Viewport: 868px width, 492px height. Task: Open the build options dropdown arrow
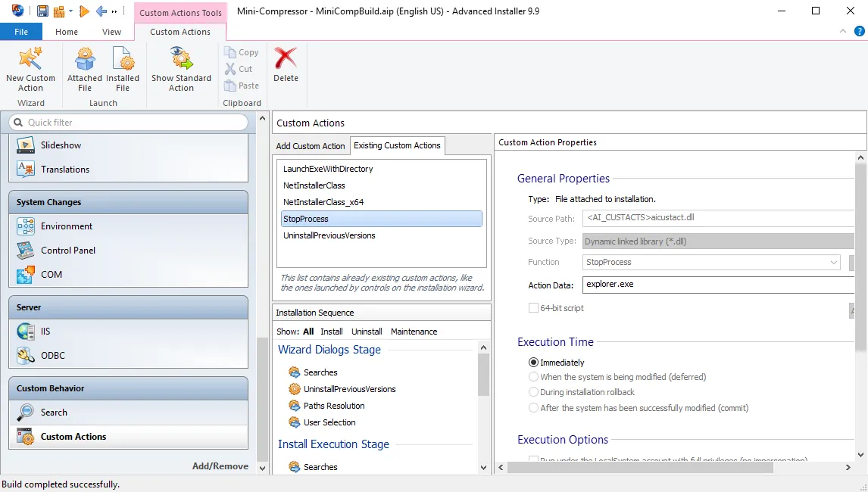tap(71, 11)
